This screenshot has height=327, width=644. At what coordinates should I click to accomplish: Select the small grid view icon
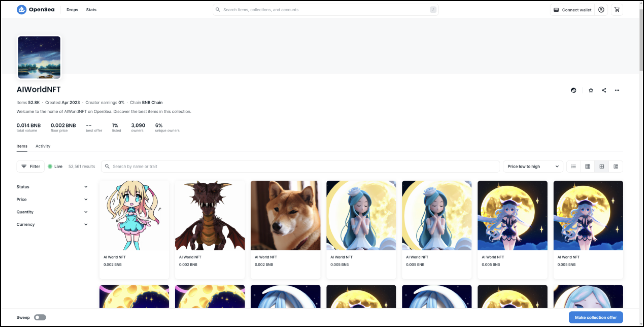click(x=588, y=166)
